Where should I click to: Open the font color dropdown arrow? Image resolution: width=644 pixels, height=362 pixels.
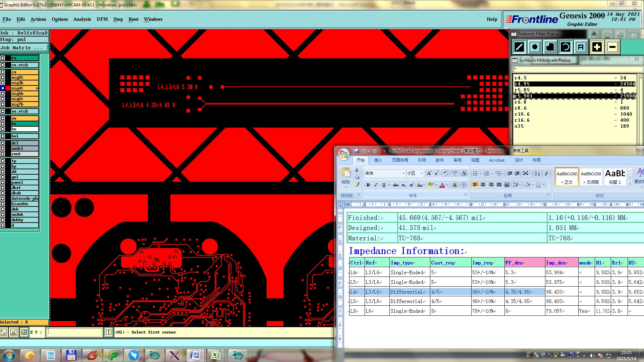pos(447,185)
